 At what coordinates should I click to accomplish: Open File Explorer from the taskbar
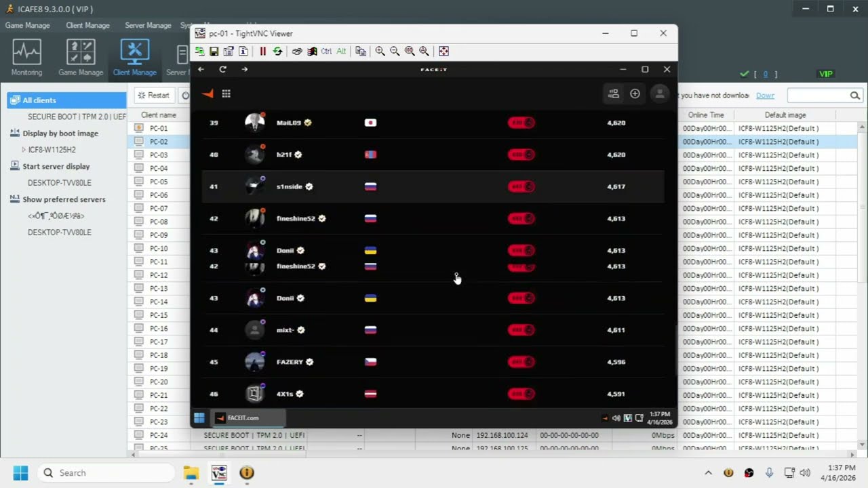(x=191, y=472)
